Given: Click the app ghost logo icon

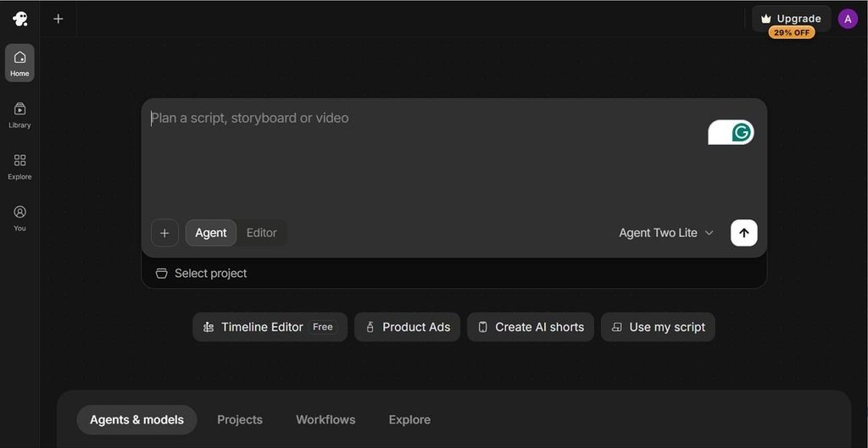Looking at the screenshot, I should (x=20, y=19).
